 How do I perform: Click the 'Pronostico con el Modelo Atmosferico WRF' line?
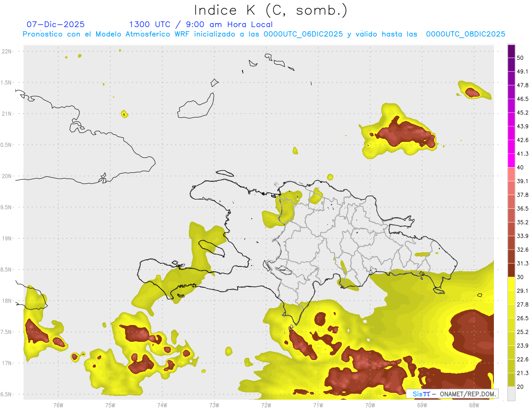[264, 34]
